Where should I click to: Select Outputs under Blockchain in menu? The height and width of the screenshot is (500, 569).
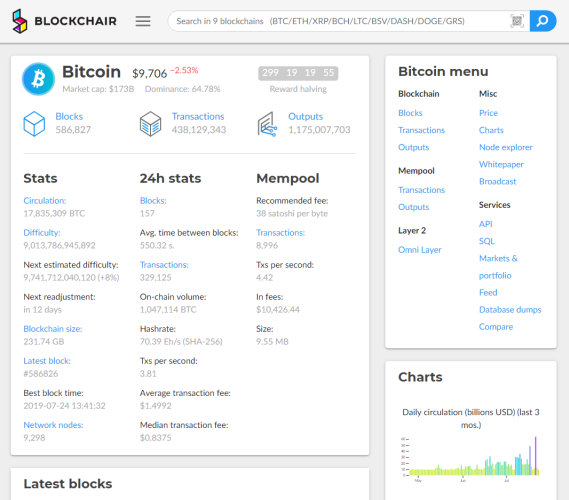[x=413, y=147]
